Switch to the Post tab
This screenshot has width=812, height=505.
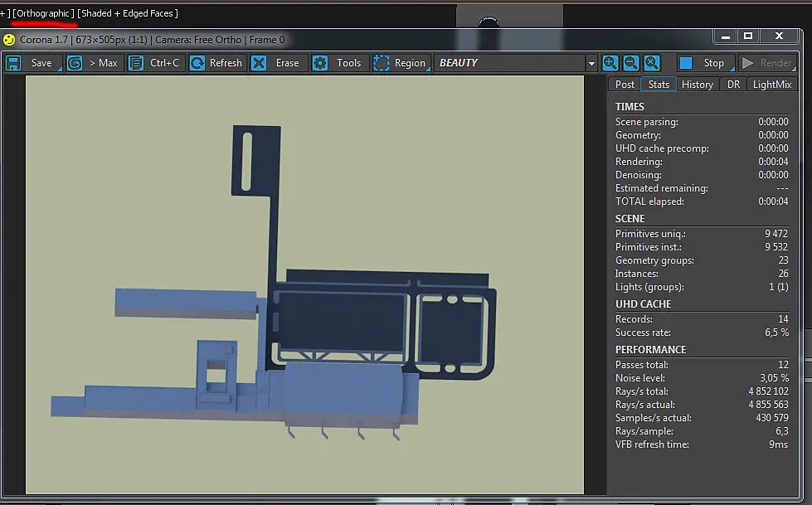point(625,85)
